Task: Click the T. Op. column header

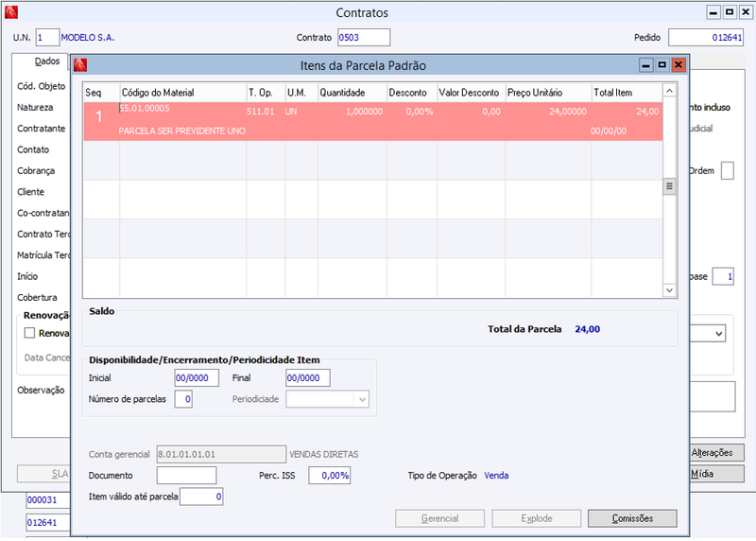Action: [x=266, y=93]
